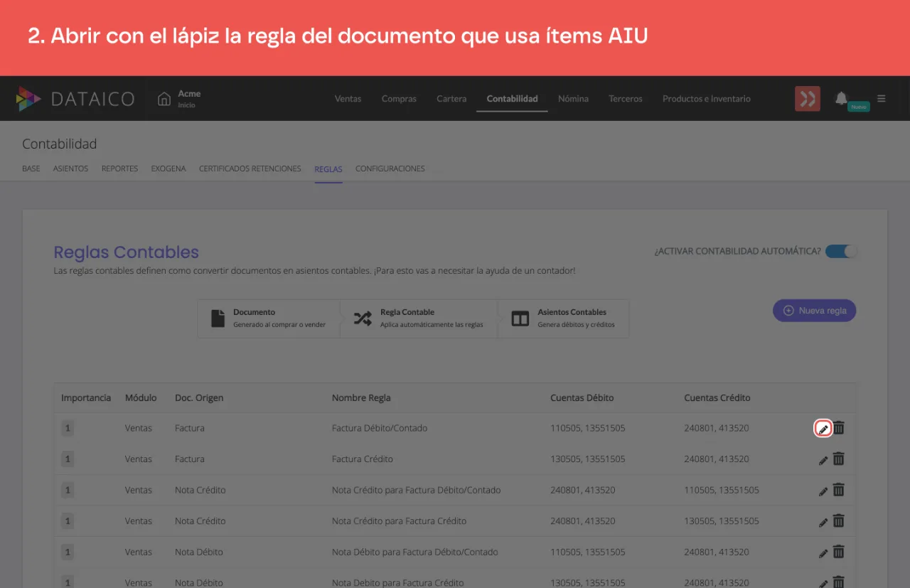Switch to the EXOGENA tab
The height and width of the screenshot is (588, 910).
point(168,169)
